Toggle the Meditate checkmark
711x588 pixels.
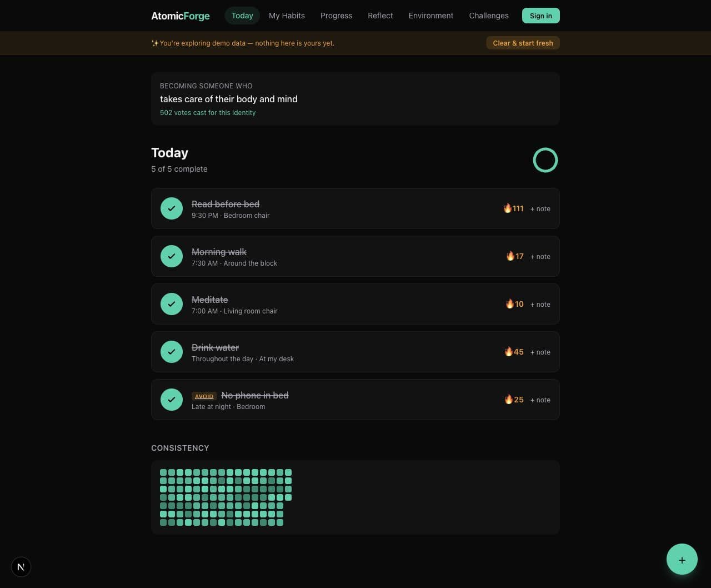pos(172,304)
